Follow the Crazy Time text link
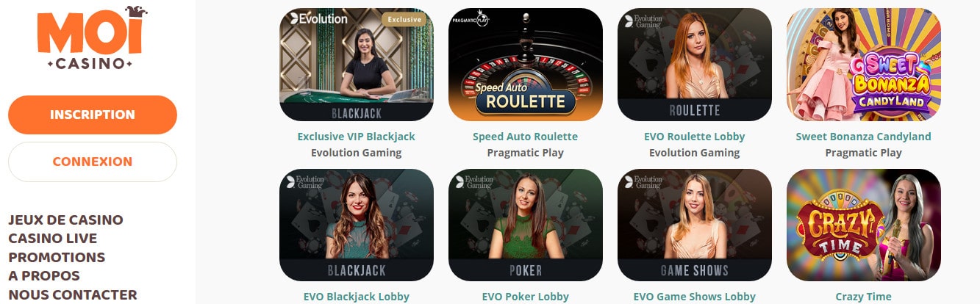Screen dimensions: 980x304 864,297
